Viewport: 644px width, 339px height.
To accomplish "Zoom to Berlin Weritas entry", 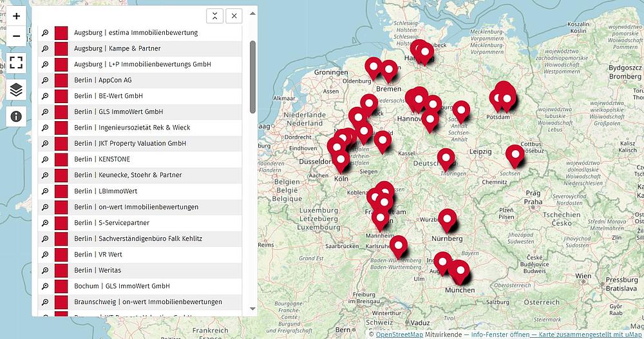I will (x=45, y=270).
